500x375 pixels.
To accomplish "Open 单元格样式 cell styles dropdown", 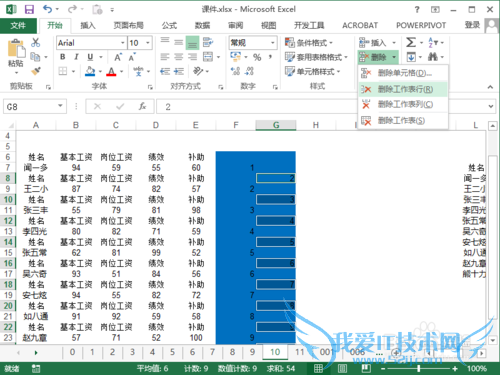I will tap(313, 71).
